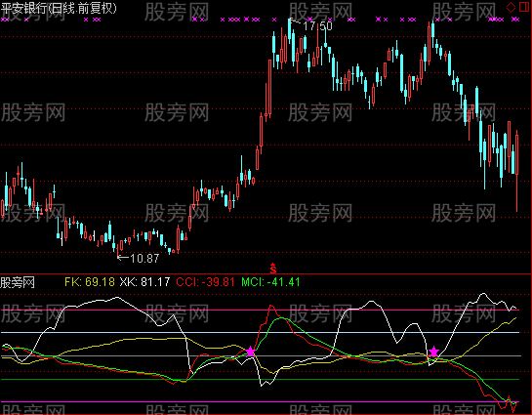Click the CCI: -39.81 indicator value

coord(205,282)
